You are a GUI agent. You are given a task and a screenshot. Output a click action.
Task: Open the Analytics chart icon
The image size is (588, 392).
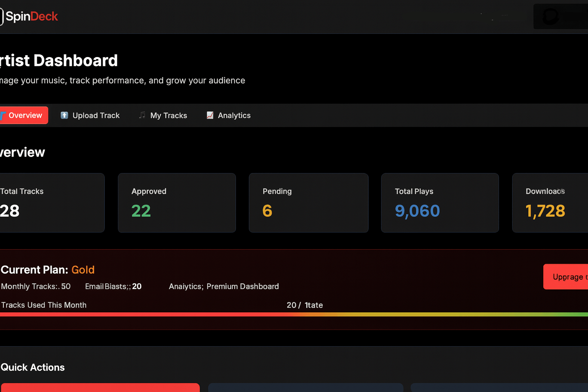(x=210, y=115)
